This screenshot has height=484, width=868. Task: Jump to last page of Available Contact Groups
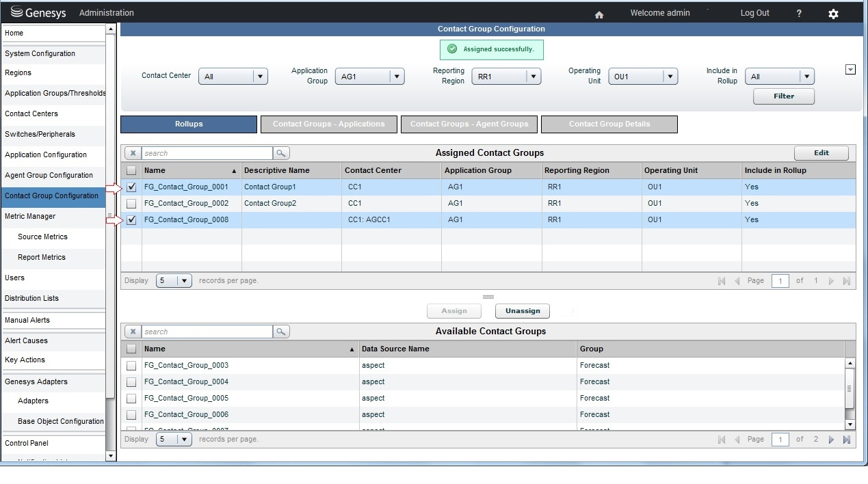coord(847,440)
